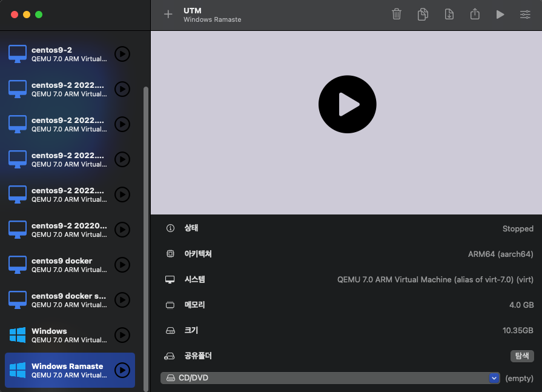The height and width of the screenshot is (392, 542).
Task: Click the 10.35GB size value
Action: tap(518, 330)
